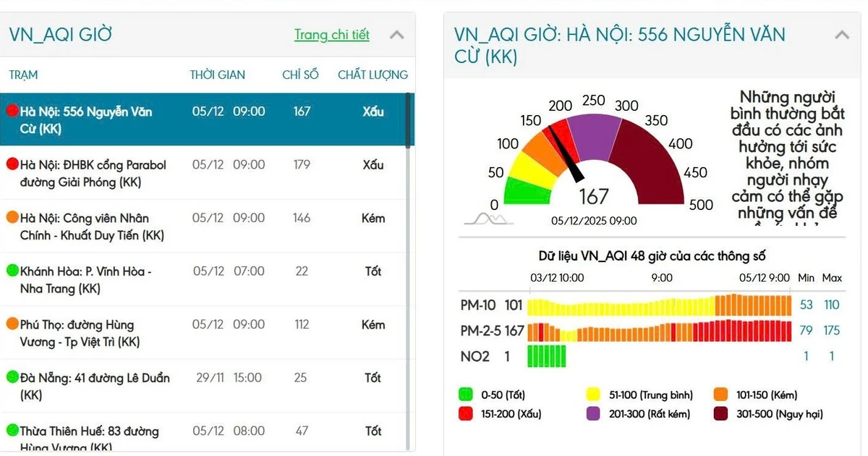Click orange dot for Phú Thọ station
The image size is (868, 456).
click(x=12, y=324)
